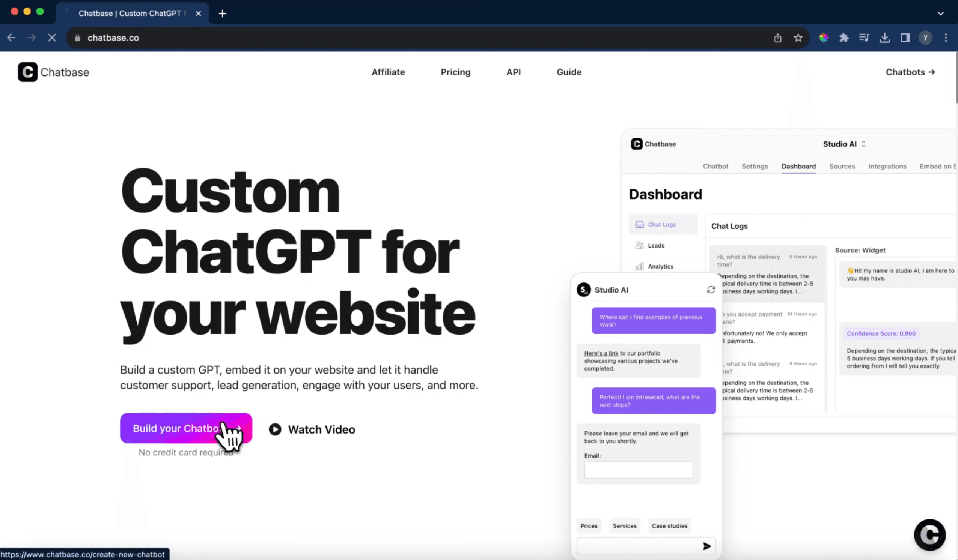The height and width of the screenshot is (560, 958).
Task: Click the Chatbase logo icon in header
Action: tap(27, 72)
